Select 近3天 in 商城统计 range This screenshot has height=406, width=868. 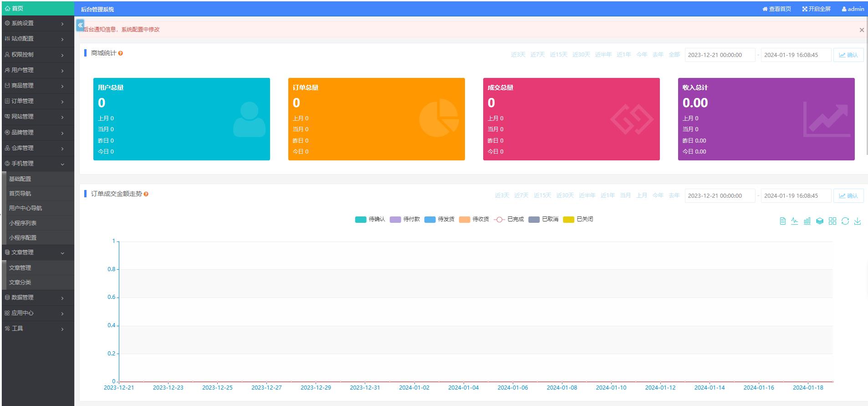(x=518, y=55)
